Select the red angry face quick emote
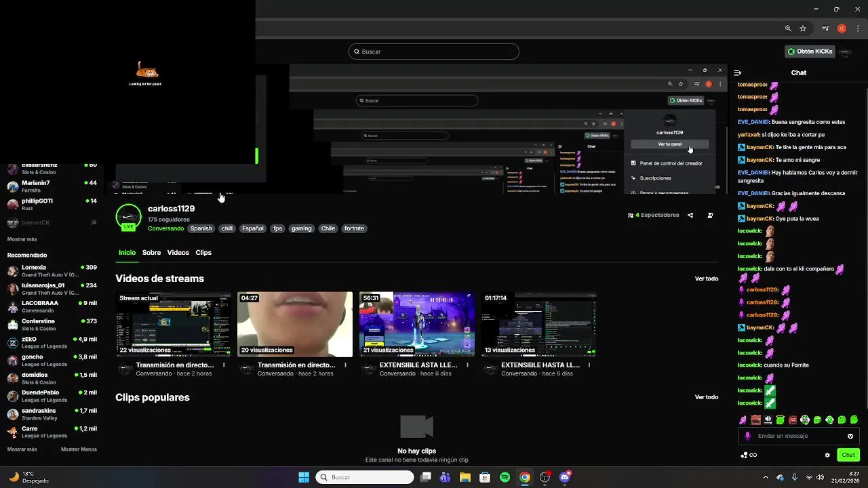Screen dimensions: 868x488 793,420
